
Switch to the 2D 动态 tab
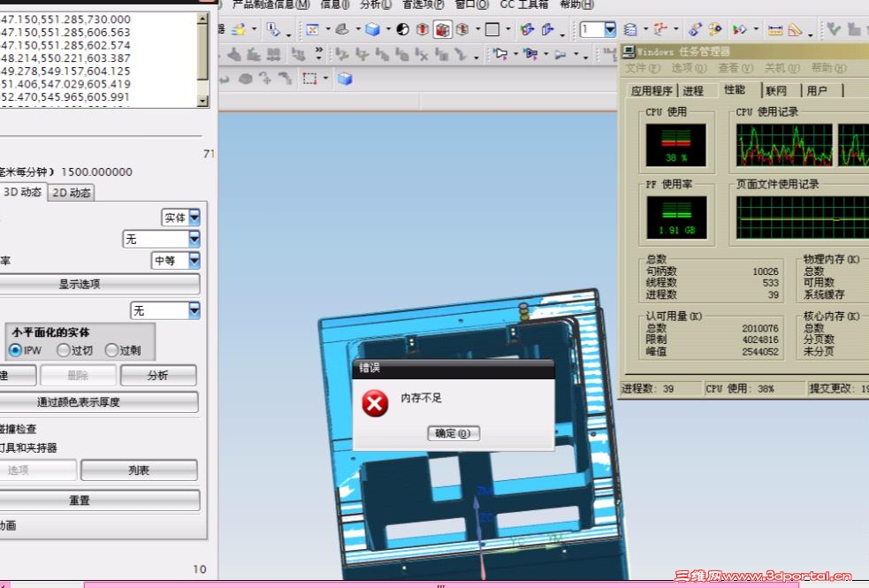click(71, 193)
